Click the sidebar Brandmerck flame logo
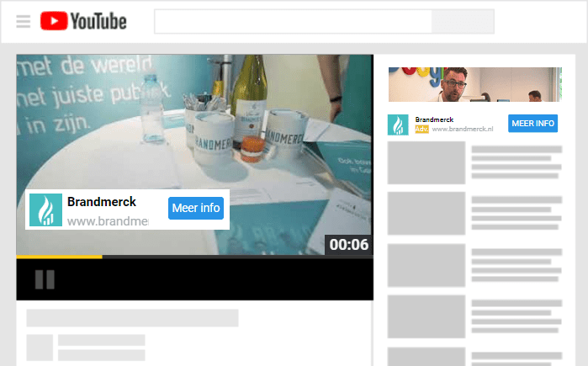The height and width of the screenshot is (366, 588). pyautogui.click(x=398, y=125)
